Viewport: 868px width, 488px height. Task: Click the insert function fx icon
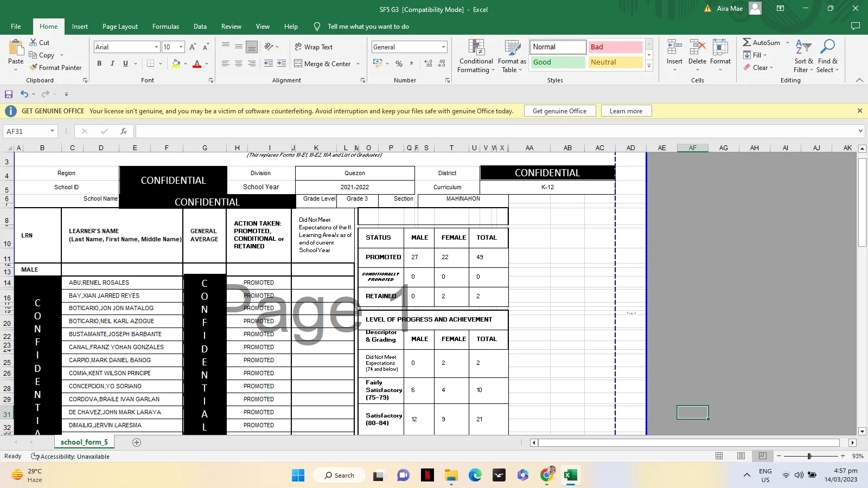tap(124, 131)
